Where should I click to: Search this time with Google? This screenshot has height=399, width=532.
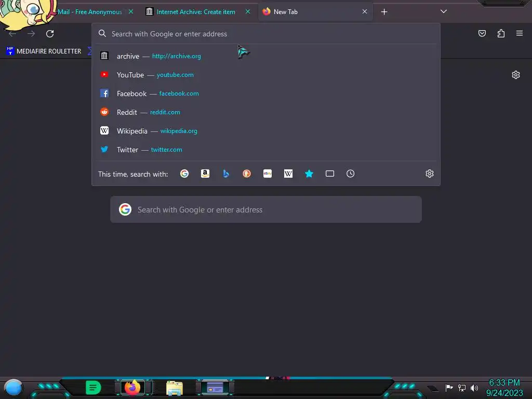(184, 174)
